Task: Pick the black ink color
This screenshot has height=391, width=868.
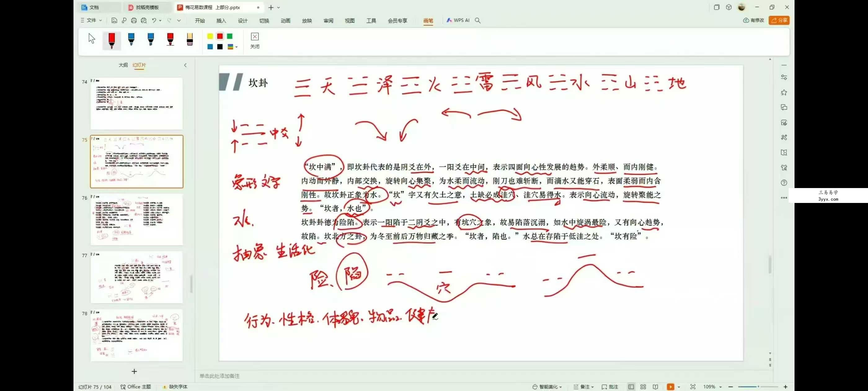Action: [x=220, y=47]
